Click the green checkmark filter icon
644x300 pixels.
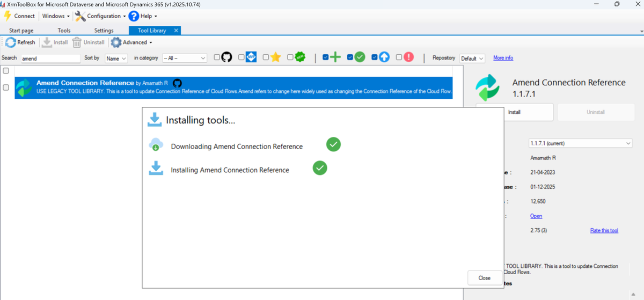tap(360, 57)
